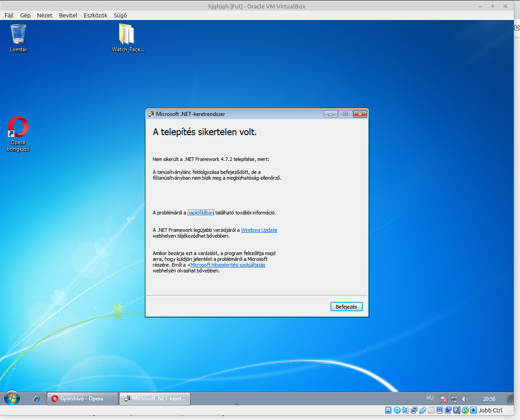
Task: Click the tanúsítványlánc error message text
Action: (x=217, y=175)
